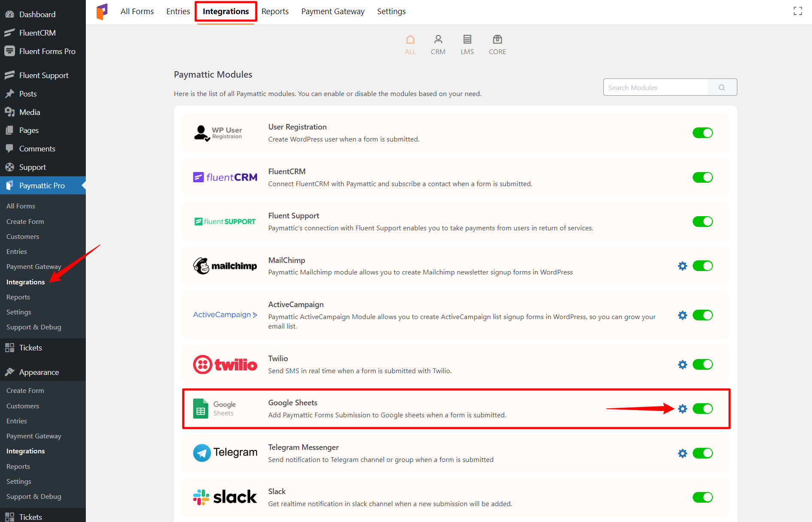
Task: Toggle the ActiveCampaign module switch
Action: pos(703,315)
